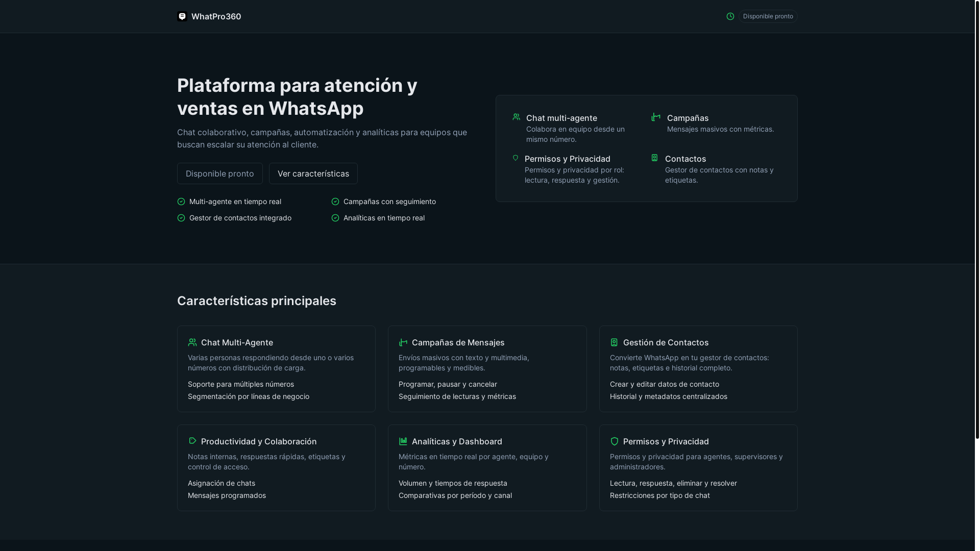Click the main heading Plataforma para atención y ventas
The height and width of the screenshot is (551, 980).
(x=297, y=97)
